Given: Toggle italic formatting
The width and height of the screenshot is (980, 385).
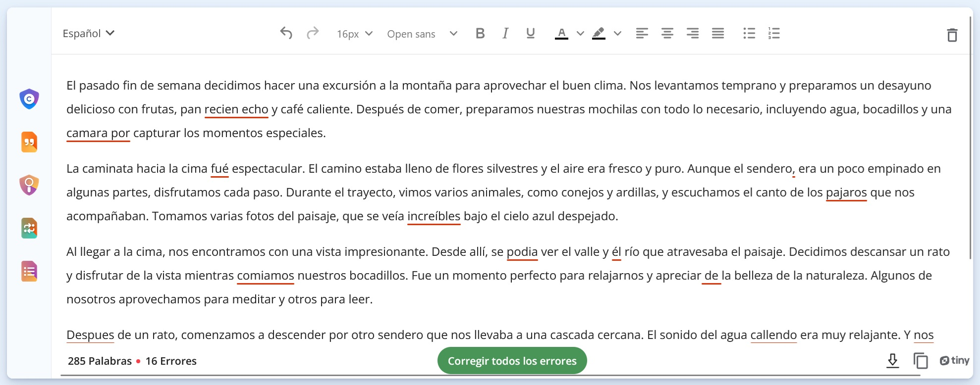Looking at the screenshot, I should (505, 33).
